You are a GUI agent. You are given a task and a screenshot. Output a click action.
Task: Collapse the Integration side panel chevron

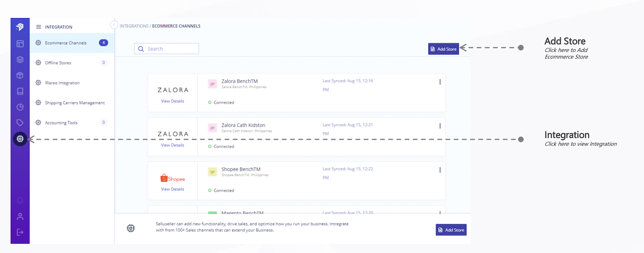(x=114, y=25)
